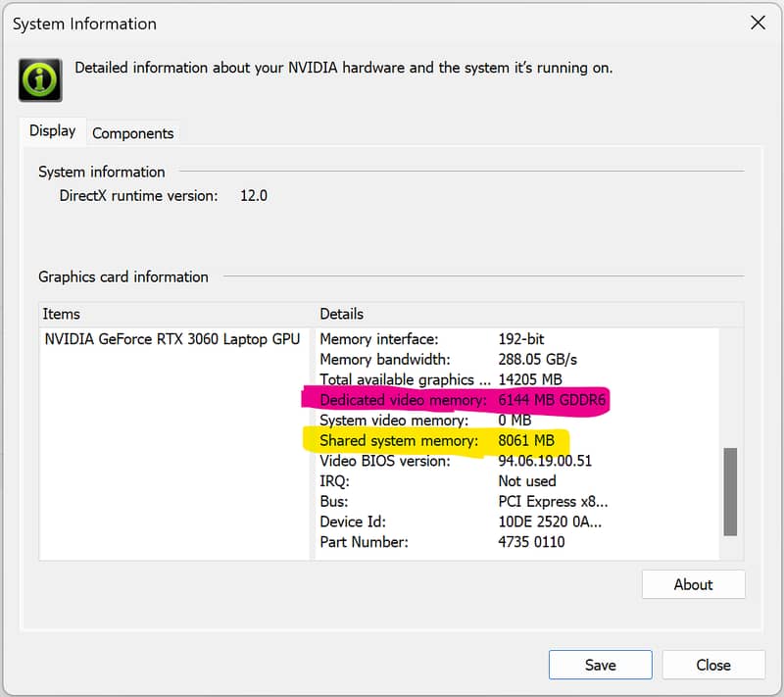
Task: Close the dialog with the title bar X
Action: point(758,24)
